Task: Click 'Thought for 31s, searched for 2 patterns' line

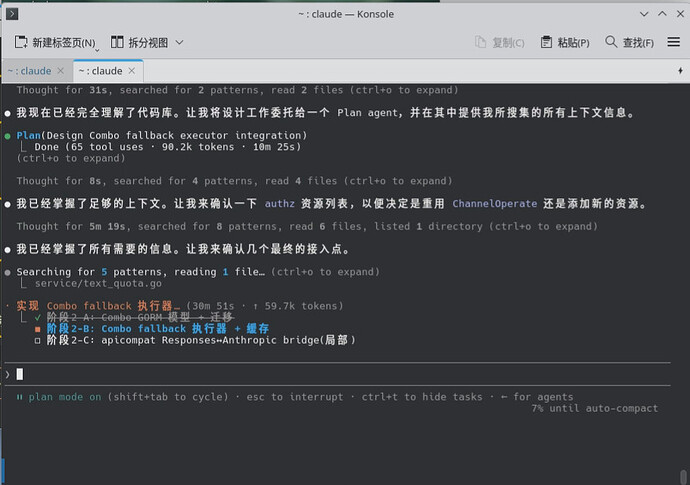Action: coord(238,90)
